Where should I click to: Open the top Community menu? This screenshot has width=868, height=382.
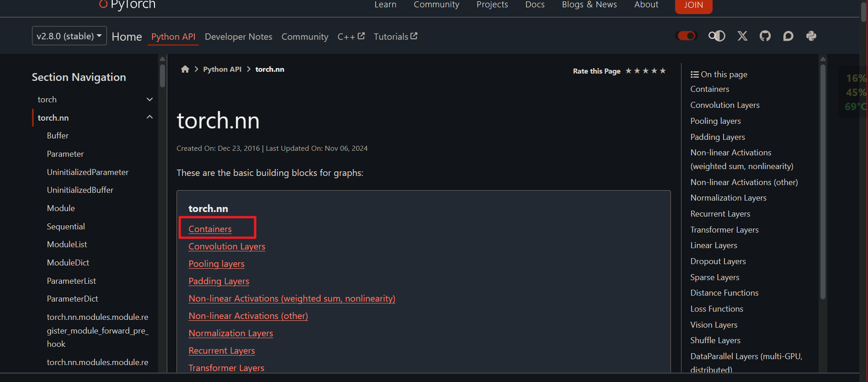(x=437, y=5)
